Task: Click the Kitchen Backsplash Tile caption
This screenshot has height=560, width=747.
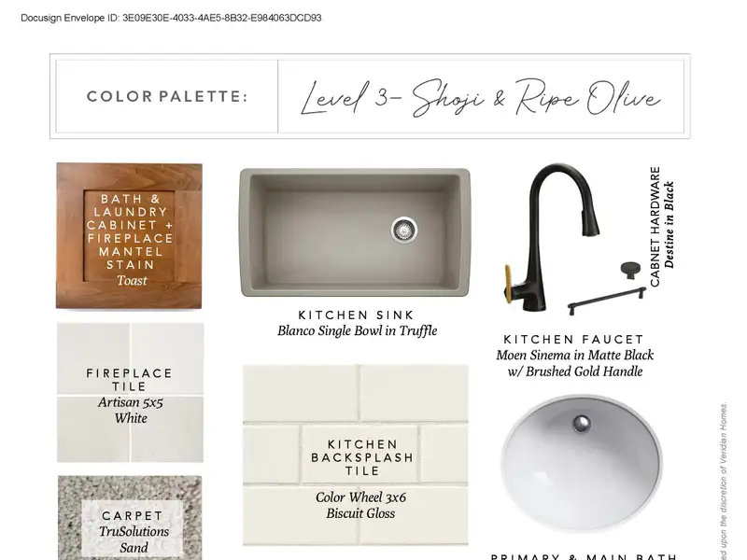Action: click(x=362, y=457)
